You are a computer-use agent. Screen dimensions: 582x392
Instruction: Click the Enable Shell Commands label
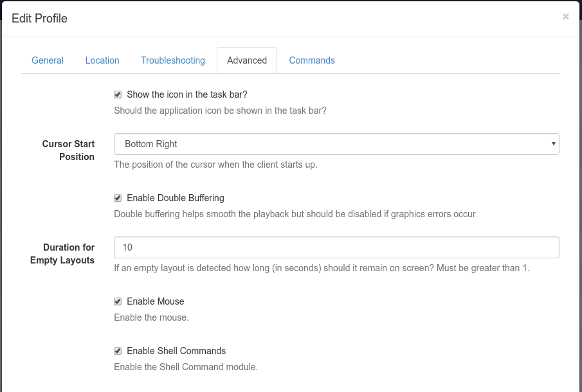coord(176,351)
